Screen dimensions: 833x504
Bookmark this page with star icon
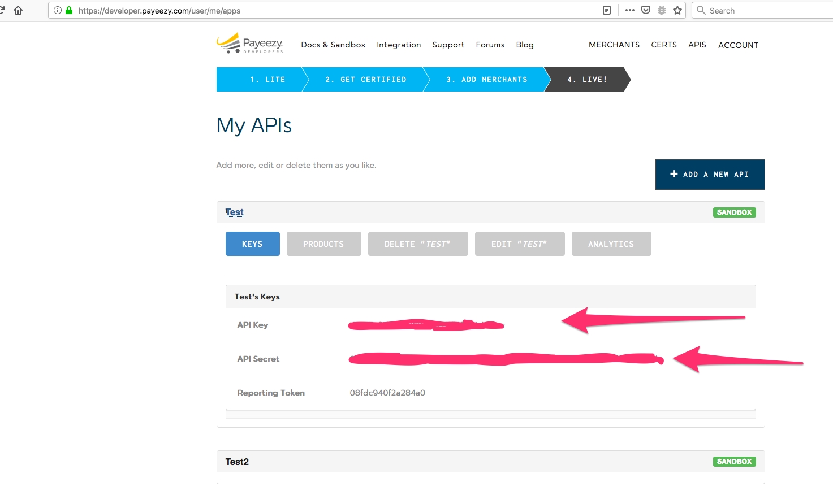tap(677, 10)
